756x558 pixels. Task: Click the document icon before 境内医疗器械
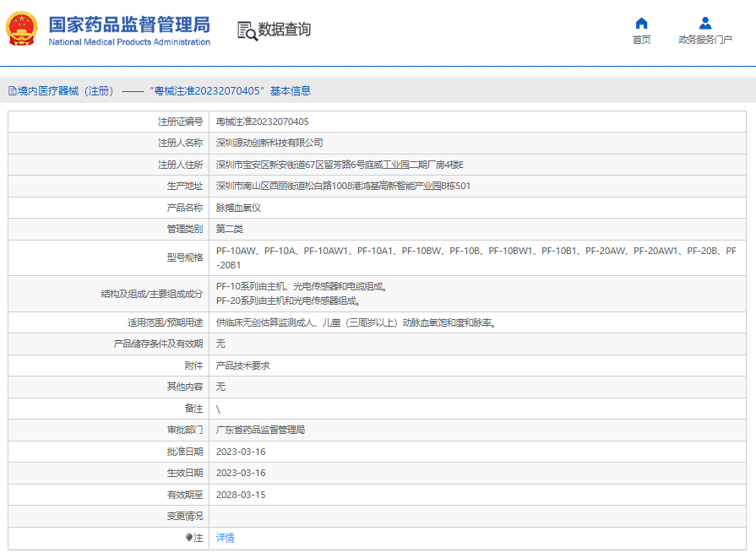[x=13, y=91]
